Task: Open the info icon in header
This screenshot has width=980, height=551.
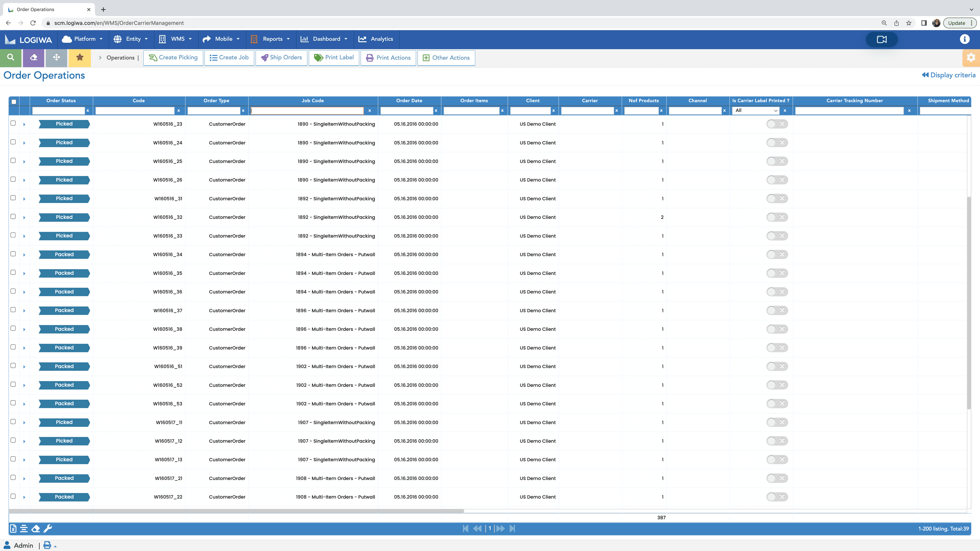Action: pyautogui.click(x=964, y=39)
